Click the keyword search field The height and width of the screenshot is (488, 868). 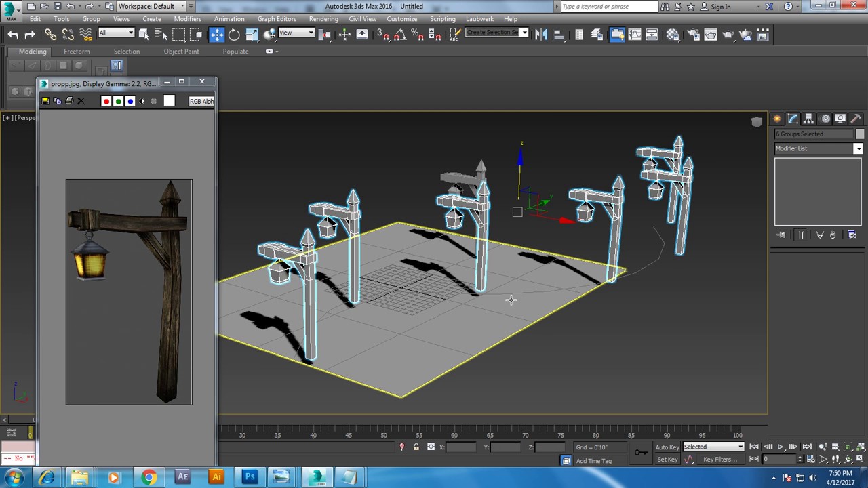(609, 7)
